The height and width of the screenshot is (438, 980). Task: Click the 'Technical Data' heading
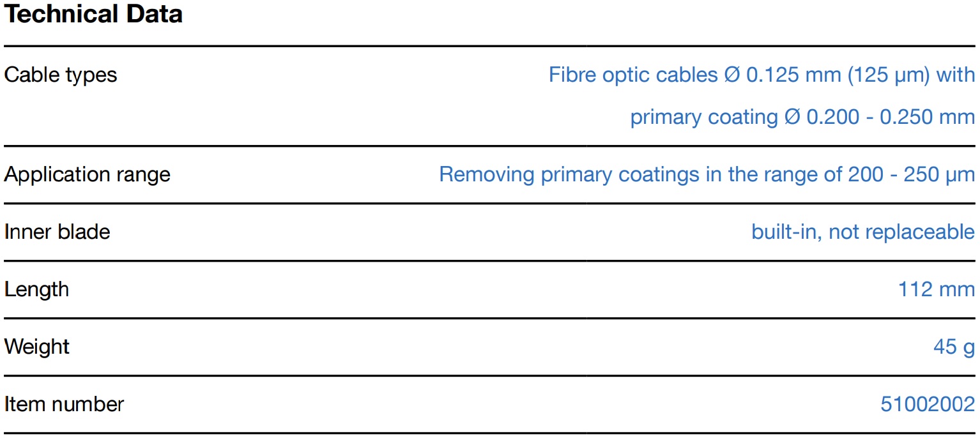pos(93,14)
